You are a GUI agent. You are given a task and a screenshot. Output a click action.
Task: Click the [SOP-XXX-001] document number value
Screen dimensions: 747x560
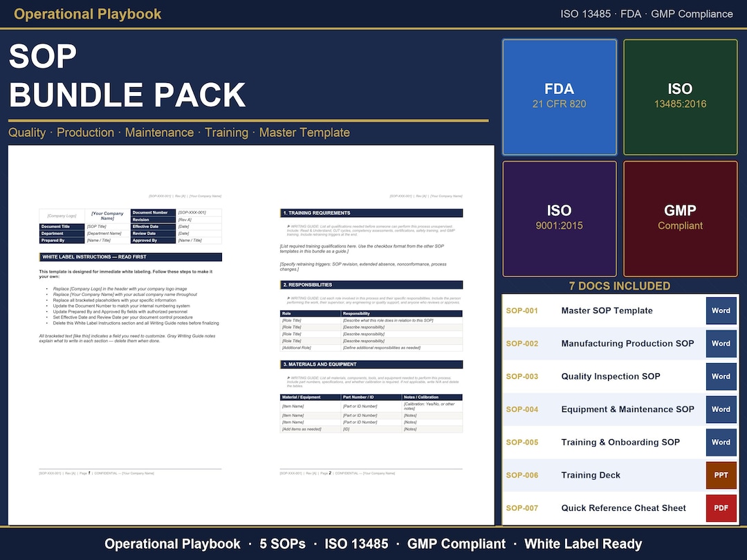point(199,212)
